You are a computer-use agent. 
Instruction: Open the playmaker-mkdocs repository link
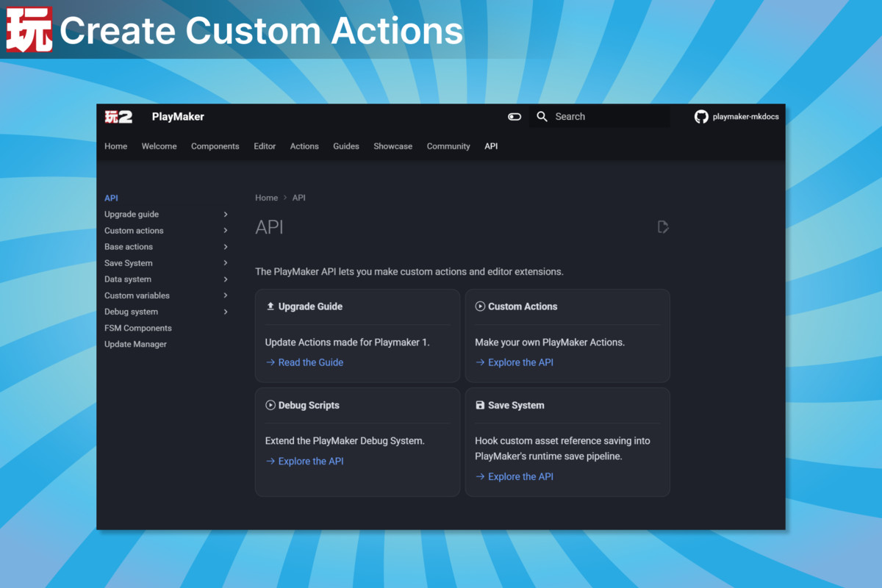coord(746,116)
